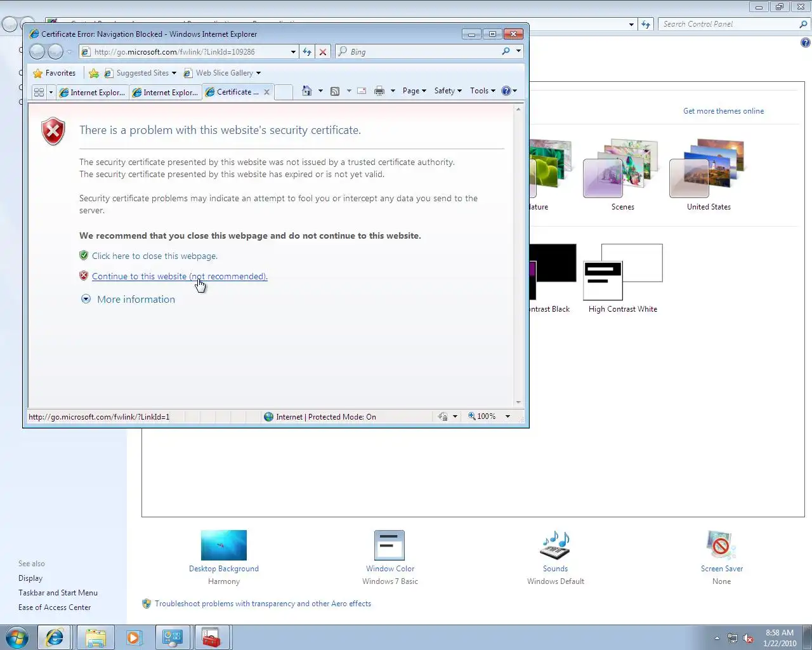812x650 pixels.
Task: Open the Windows Start orb
Action: coord(17,637)
